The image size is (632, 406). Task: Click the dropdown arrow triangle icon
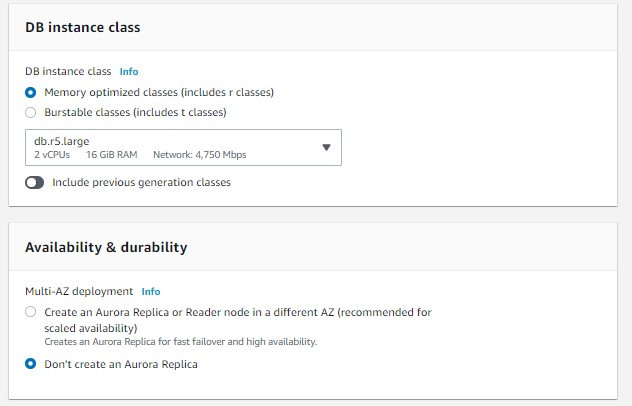pyautogui.click(x=326, y=148)
